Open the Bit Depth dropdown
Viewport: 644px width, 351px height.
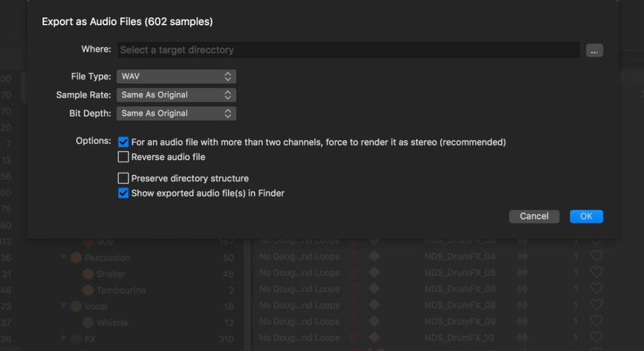point(176,113)
